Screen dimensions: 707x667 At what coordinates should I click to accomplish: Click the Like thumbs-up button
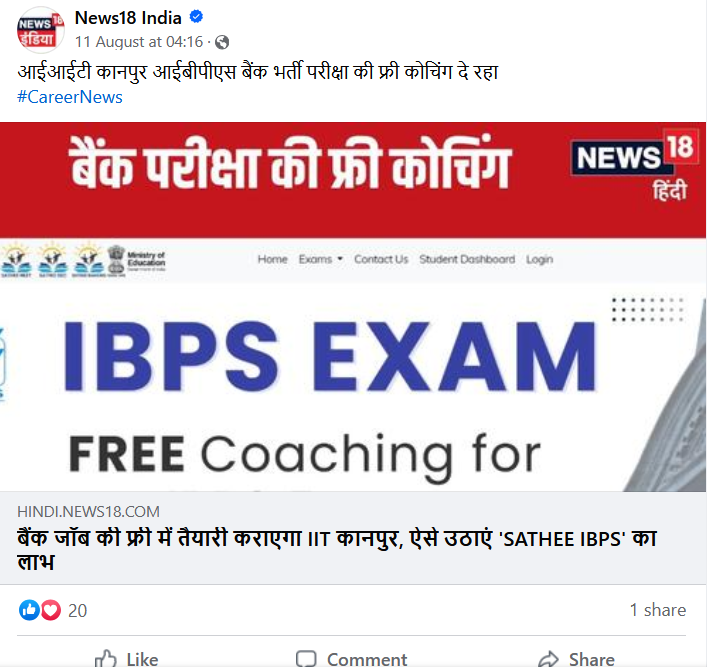click(127, 659)
